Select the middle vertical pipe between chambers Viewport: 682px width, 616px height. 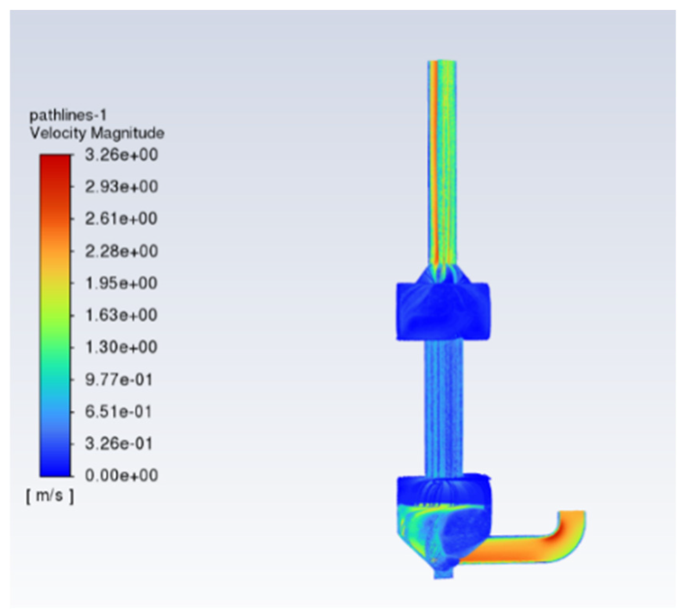pyautogui.click(x=443, y=408)
